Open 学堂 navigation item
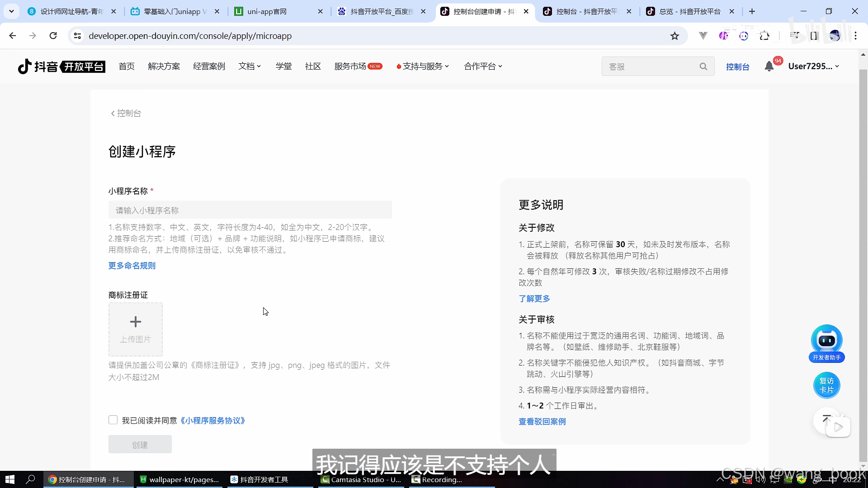This screenshot has width=868, height=488. point(283,66)
